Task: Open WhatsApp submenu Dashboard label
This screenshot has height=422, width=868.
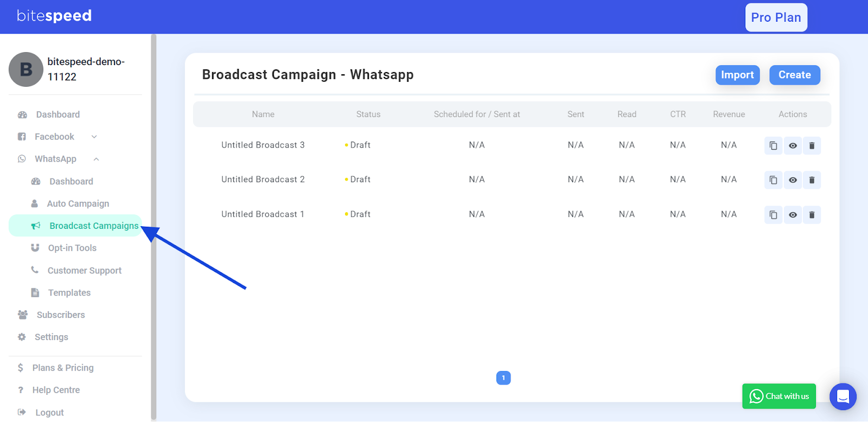Action: click(x=71, y=181)
